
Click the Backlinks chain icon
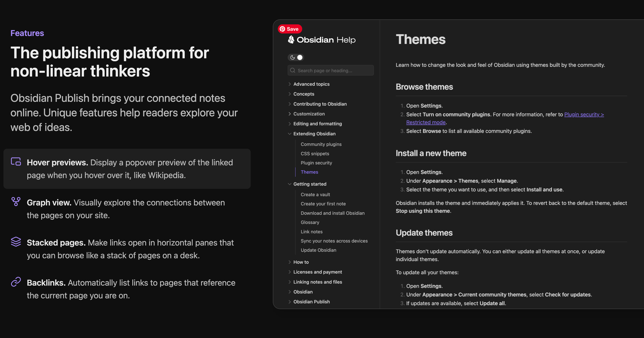click(x=16, y=282)
